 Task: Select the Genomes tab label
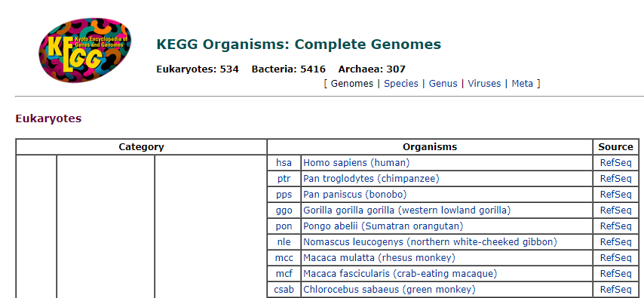(x=352, y=84)
